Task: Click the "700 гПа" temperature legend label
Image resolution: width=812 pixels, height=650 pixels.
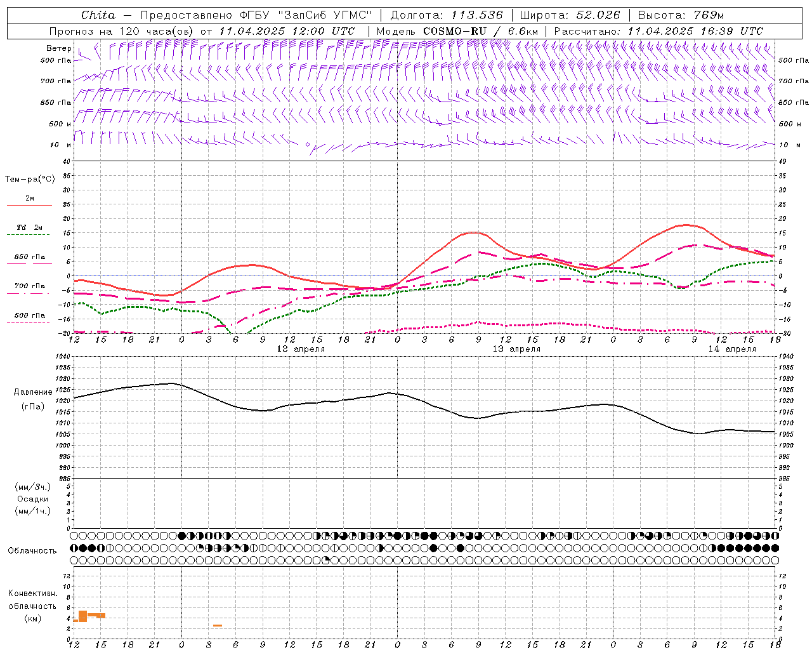Action: click(30, 286)
